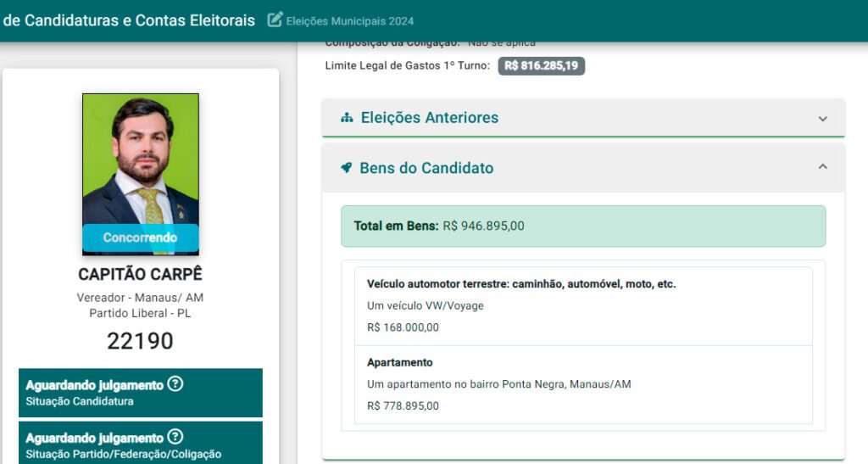Click the rocket icon beside Bens do Candidato
The image size is (868, 464).
[347, 168]
